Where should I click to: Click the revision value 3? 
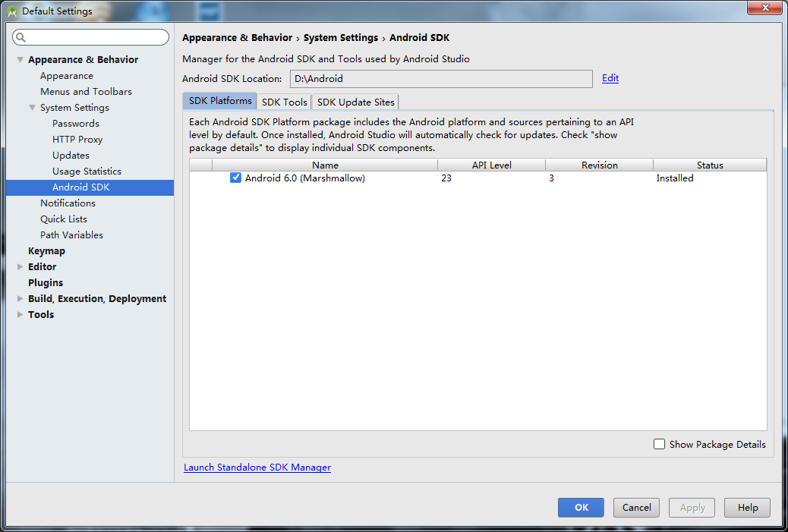pyautogui.click(x=551, y=178)
